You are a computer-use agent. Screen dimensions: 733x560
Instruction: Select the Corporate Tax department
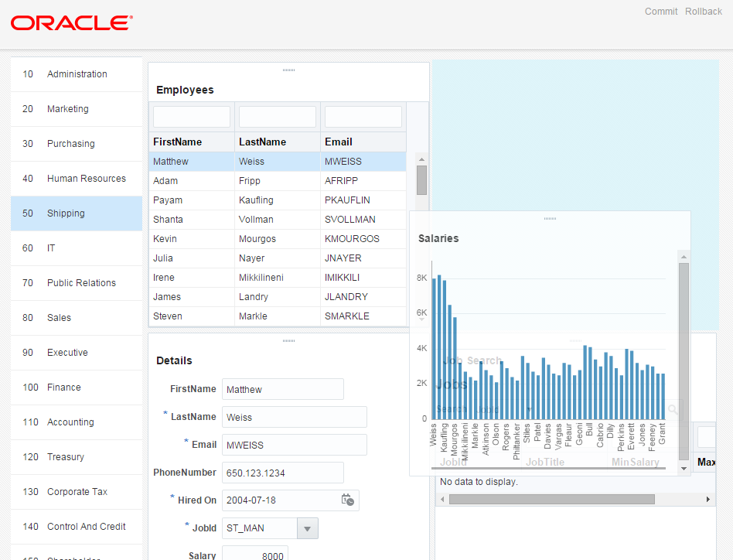(77, 492)
